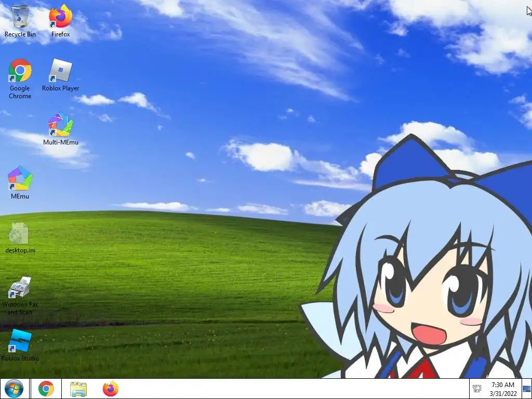Select the desktop.ini file icon
The height and width of the screenshot is (399, 532).
click(20, 237)
